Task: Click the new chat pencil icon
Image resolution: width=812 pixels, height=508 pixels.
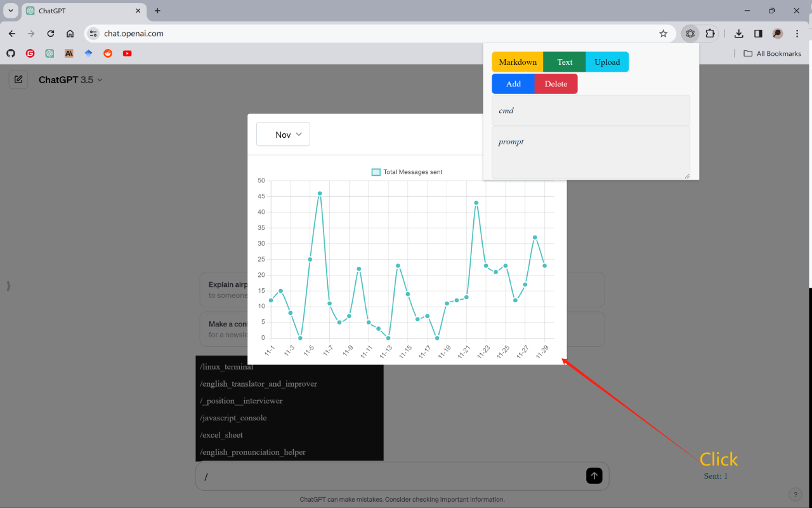Action: pyautogui.click(x=18, y=79)
